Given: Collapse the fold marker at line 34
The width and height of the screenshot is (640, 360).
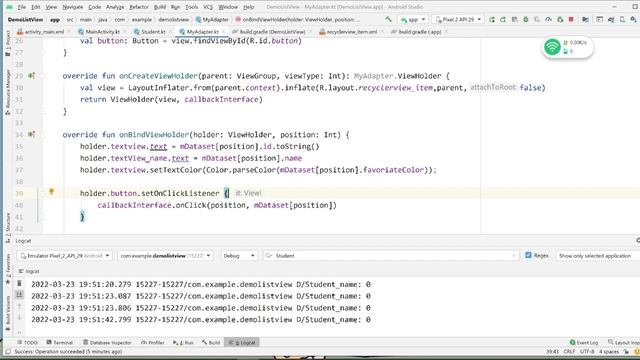Looking at the screenshot, I should (42, 135).
